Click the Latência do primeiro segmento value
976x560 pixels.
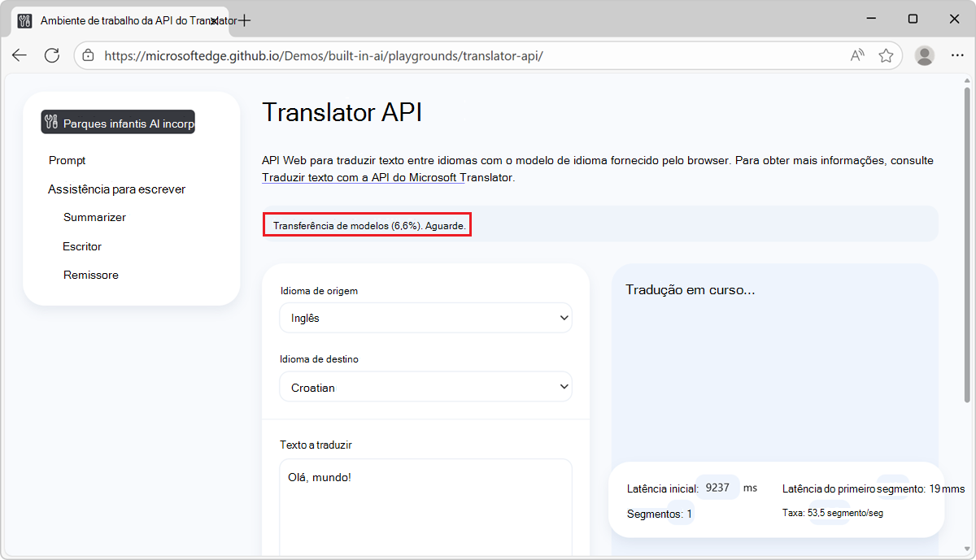(947, 488)
